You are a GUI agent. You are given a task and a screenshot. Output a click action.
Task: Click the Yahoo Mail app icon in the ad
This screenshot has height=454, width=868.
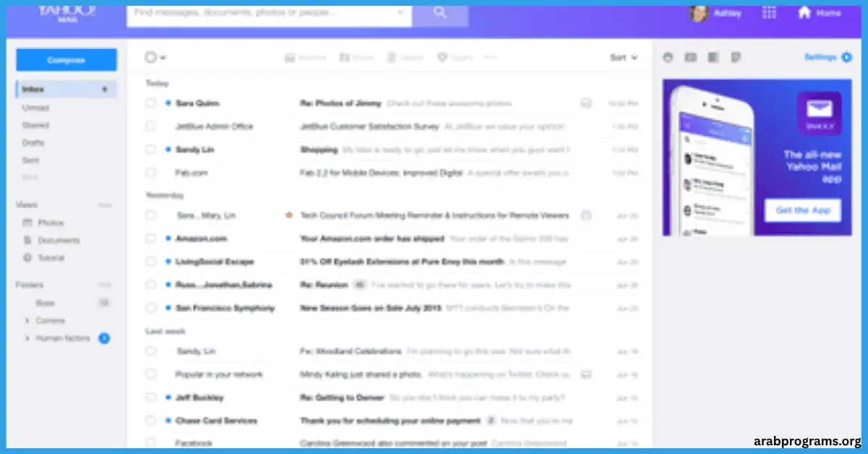(x=819, y=113)
